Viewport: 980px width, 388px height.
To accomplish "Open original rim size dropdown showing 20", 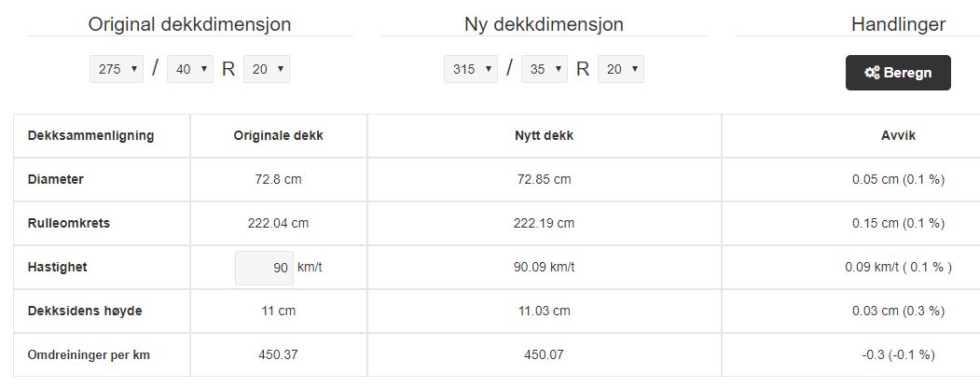I will (x=267, y=69).
